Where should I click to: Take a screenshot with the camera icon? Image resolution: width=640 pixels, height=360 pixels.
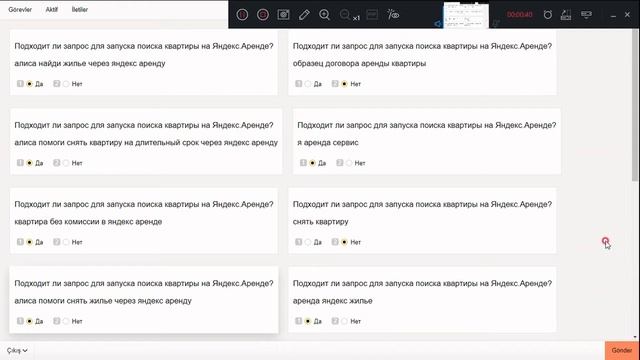(x=283, y=15)
